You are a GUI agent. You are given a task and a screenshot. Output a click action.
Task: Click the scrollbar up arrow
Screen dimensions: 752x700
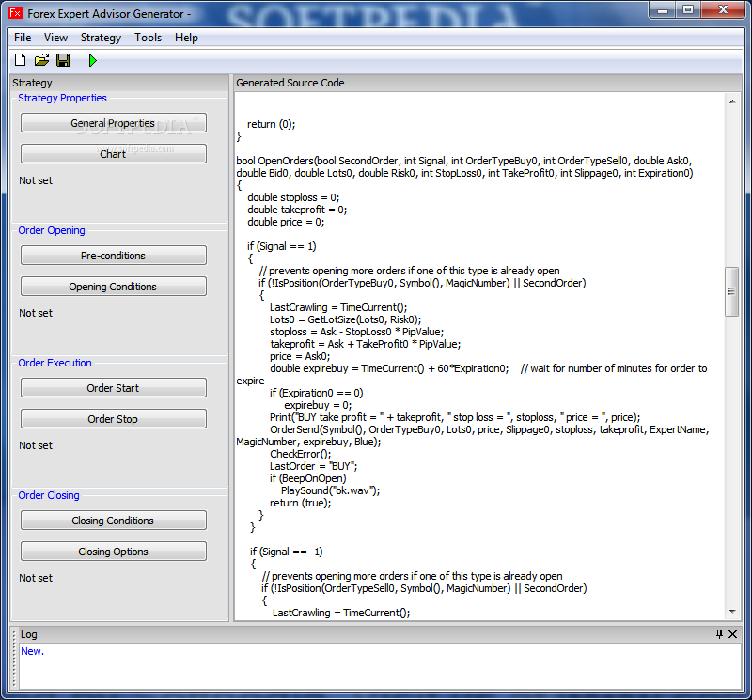click(x=732, y=101)
